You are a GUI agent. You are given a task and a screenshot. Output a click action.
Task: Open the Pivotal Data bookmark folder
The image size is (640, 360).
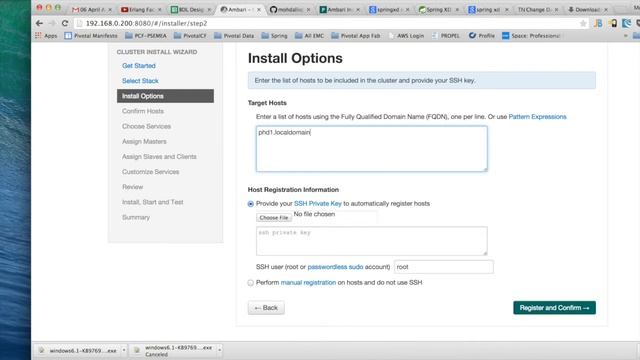pyautogui.click(x=234, y=36)
